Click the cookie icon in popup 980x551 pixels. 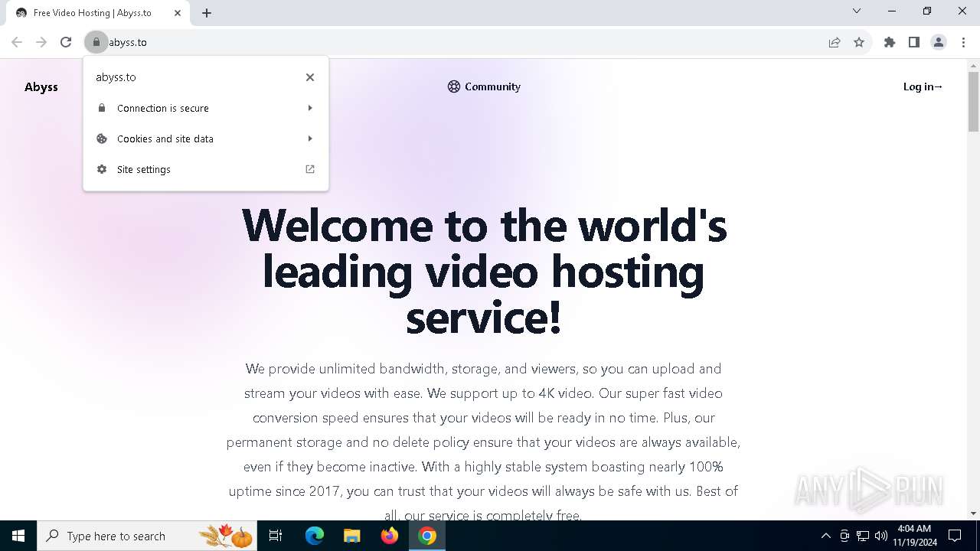(102, 139)
